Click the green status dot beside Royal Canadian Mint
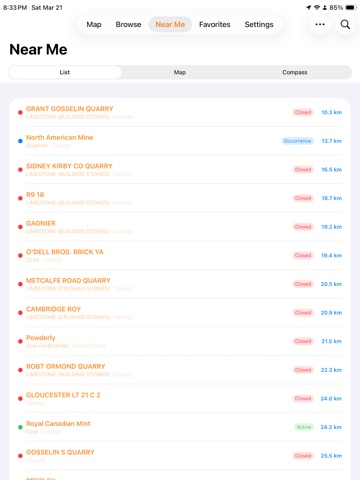Image resolution: width=360 pixels, height=480 pixels. point(20,427)
